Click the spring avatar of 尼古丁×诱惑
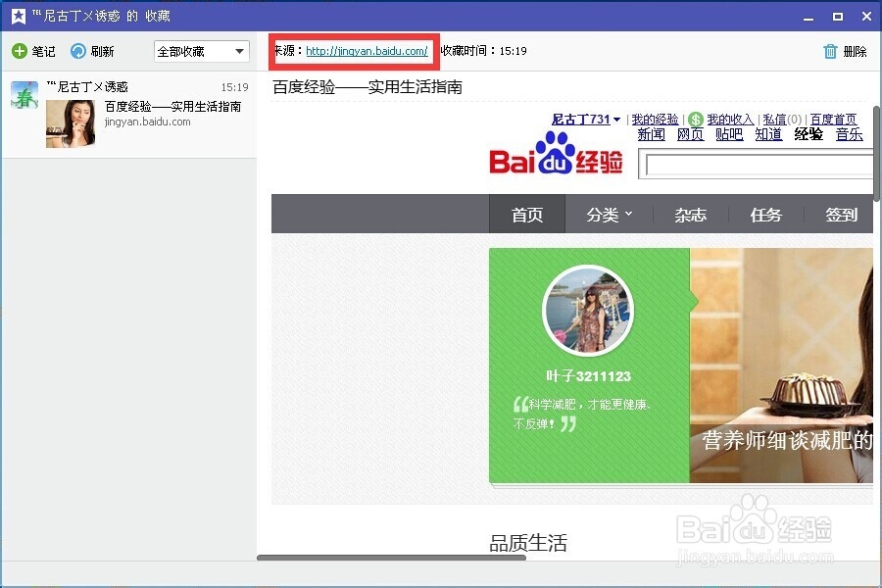The width and height of the screenshot is (882, 588). [x=24, y=94]
